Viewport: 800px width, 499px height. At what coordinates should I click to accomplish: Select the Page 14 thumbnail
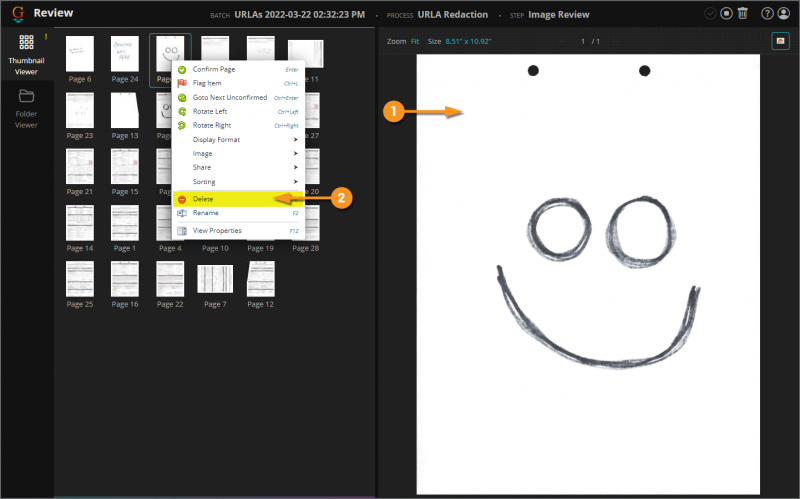pyautogui.click(x=80, y=223)
